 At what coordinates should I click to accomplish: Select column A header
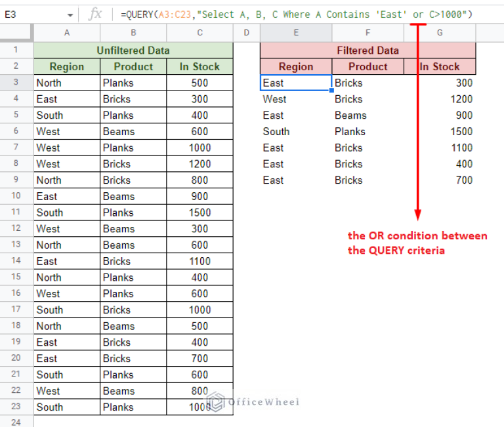(x=67, y=33)
